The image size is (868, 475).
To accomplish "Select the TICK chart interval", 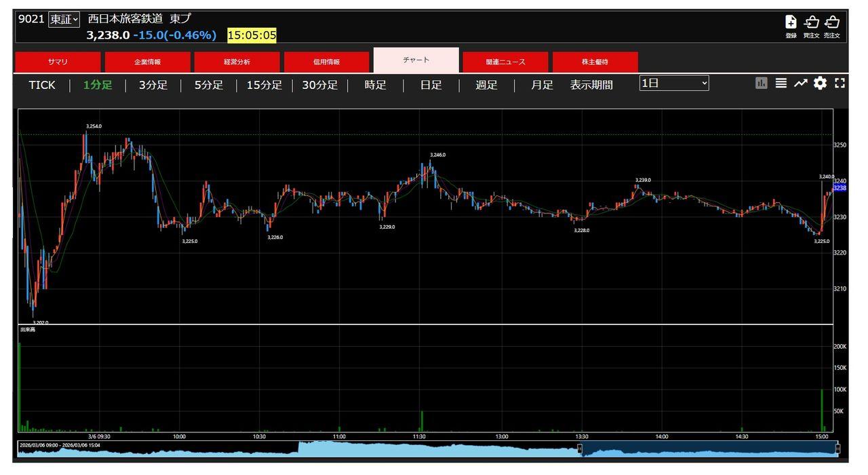I will coord(42,85).
